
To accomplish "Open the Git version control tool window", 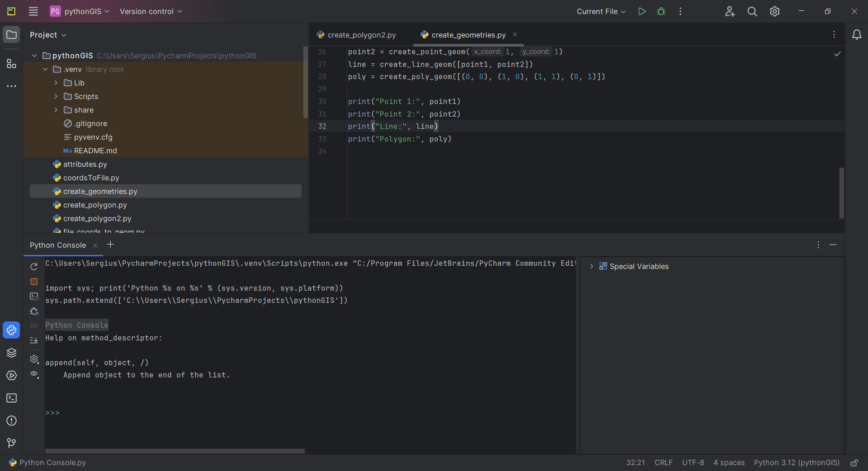I will (x=11, y=443).
